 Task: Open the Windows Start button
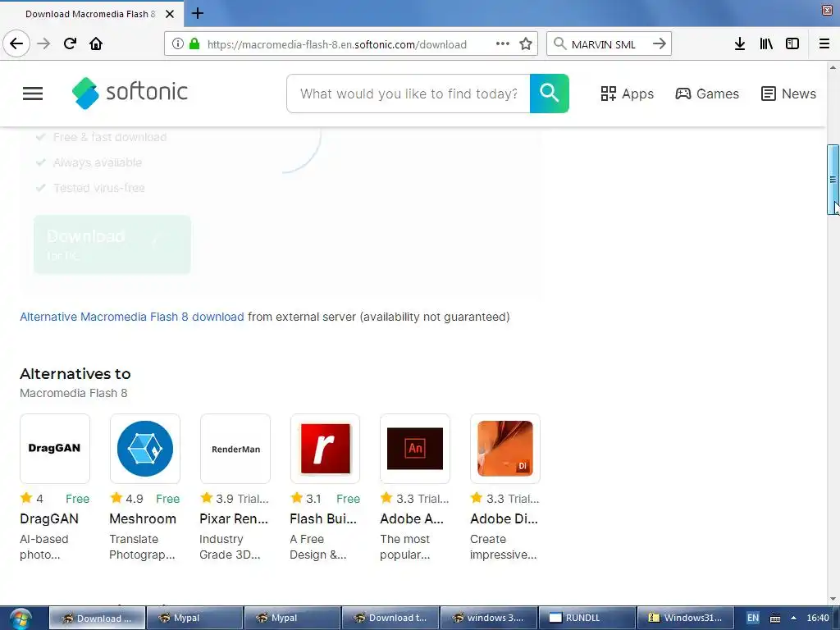(x=21, y=619)
